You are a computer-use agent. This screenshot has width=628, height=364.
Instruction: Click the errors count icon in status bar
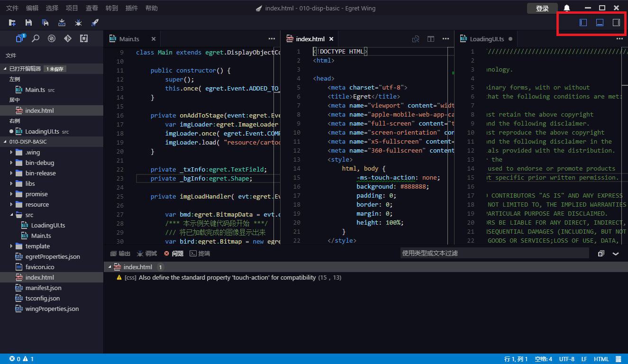click(x=15, y=359)
